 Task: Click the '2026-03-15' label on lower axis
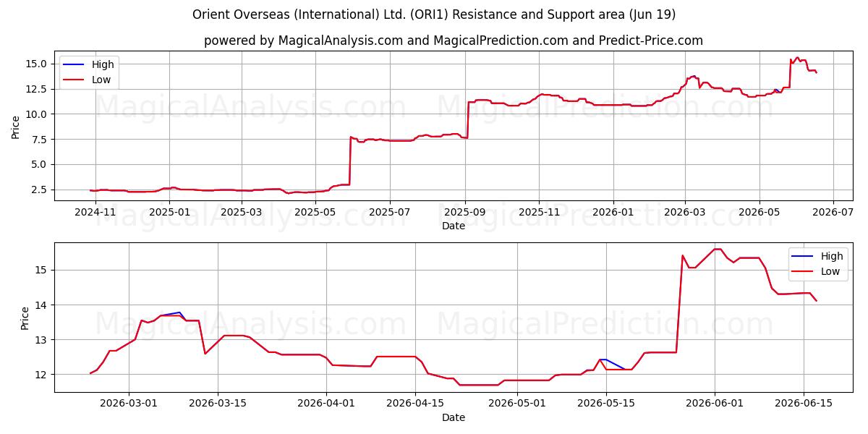[218, 403]
